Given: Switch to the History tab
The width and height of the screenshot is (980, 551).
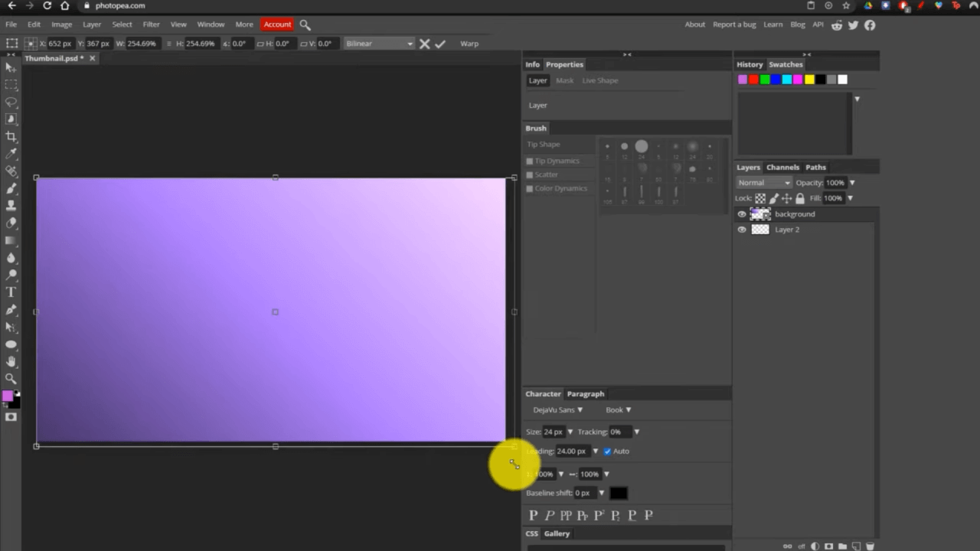Looking at the screenshot, I should (750, 64).
